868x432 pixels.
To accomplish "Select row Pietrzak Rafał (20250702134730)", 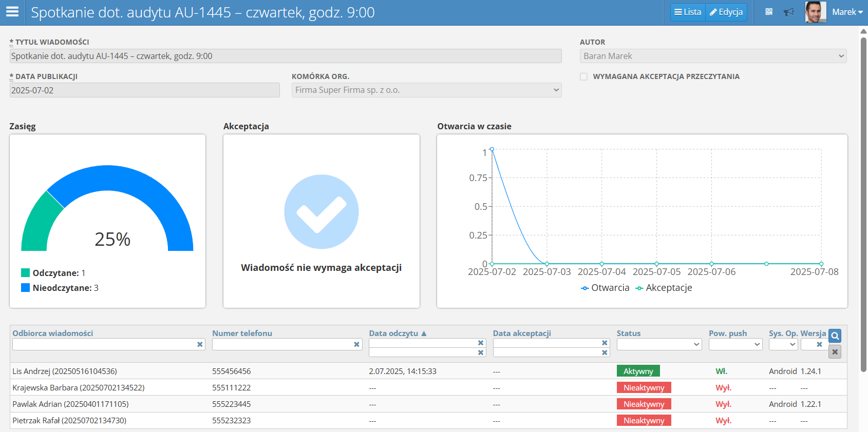I will [428, 420].
